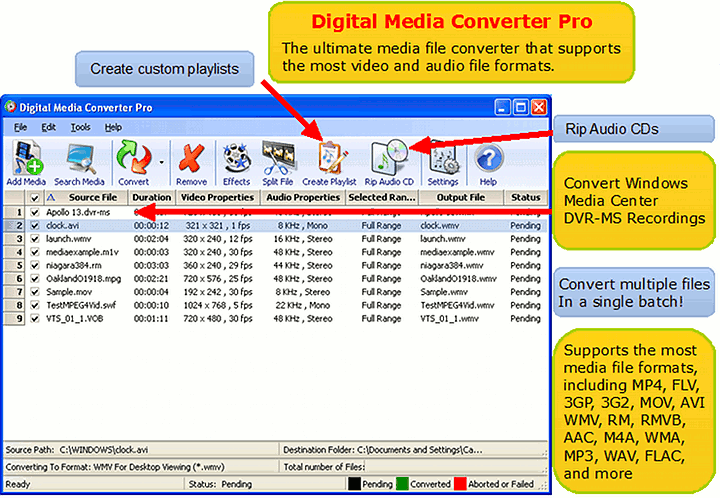Open the Convert button dropdown arrow
Image resolution: width=720 pixels, height=498 pixels.
161,162
